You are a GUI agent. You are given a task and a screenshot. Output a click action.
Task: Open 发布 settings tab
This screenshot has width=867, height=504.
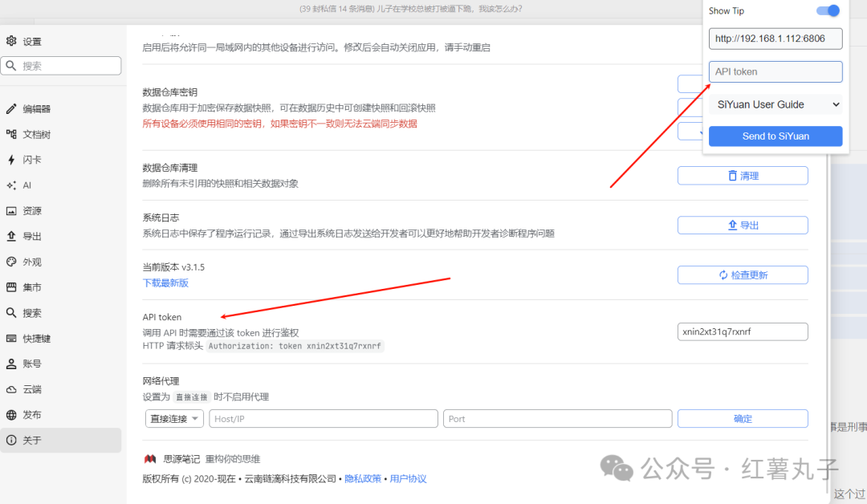click(x=61, y=414)
